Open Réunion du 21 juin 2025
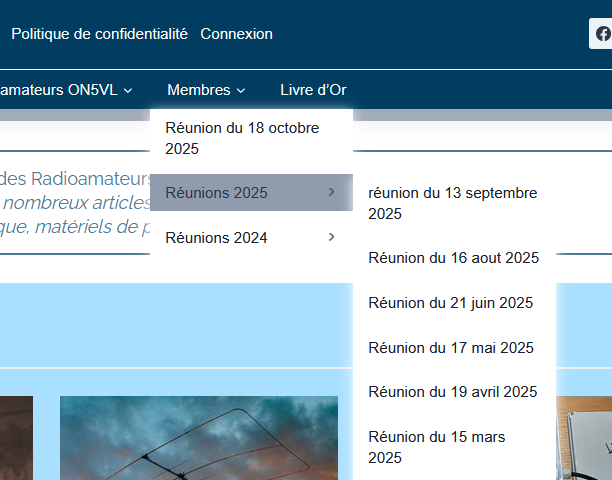The image size is (612, 480). pos(450,303)
